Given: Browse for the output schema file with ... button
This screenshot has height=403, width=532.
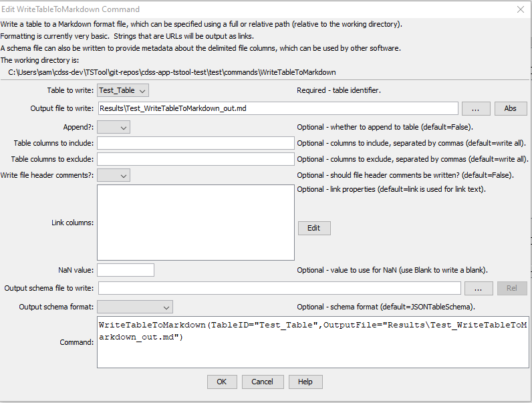Looking at the screenshot, I should click(479, 288).
